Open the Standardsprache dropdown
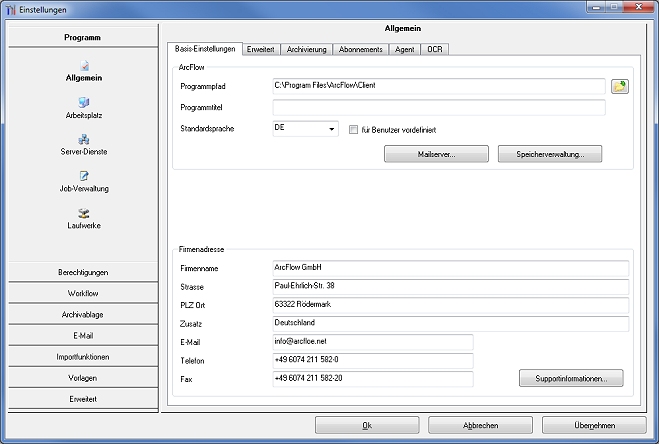This screenshot has height=444, width=659. point(331,129)
